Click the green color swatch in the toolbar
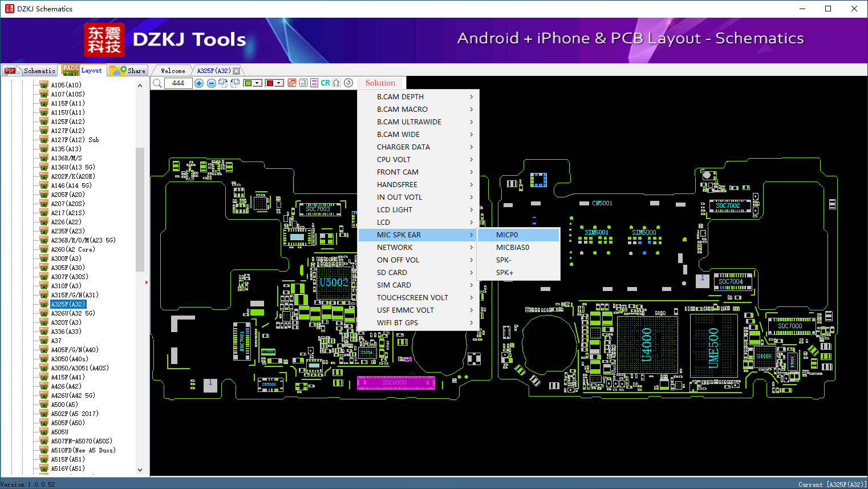 pyautogui.click(x=248, y=83)
